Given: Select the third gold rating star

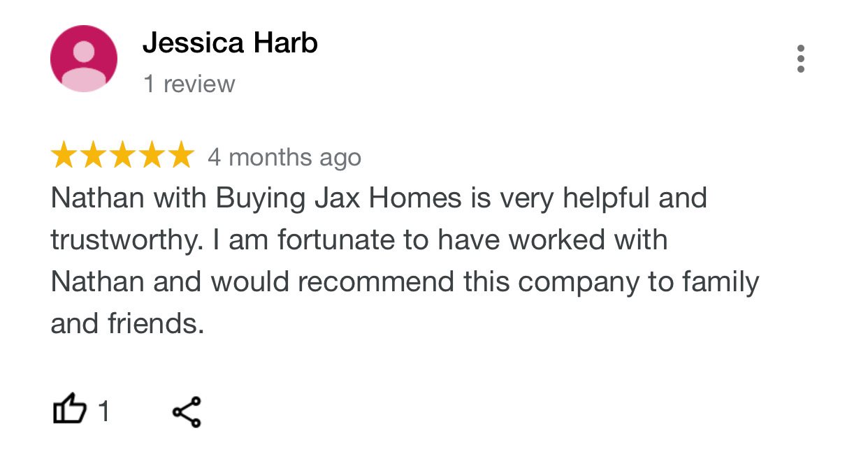Looking at the screenshot, I should pyautogui.click(x=122, y=155).
